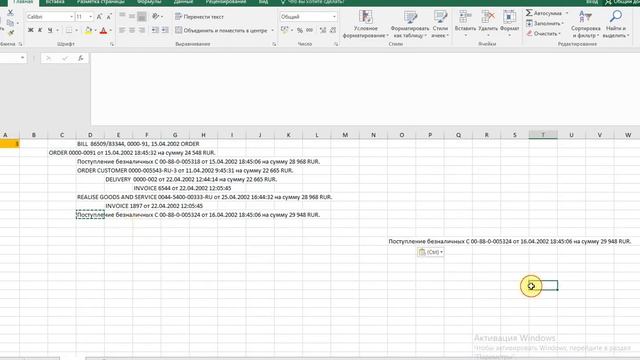640x360 pixels.
Task: Click the Cut scissors icon
Action: pyautogui.click(x=11, y=13)
